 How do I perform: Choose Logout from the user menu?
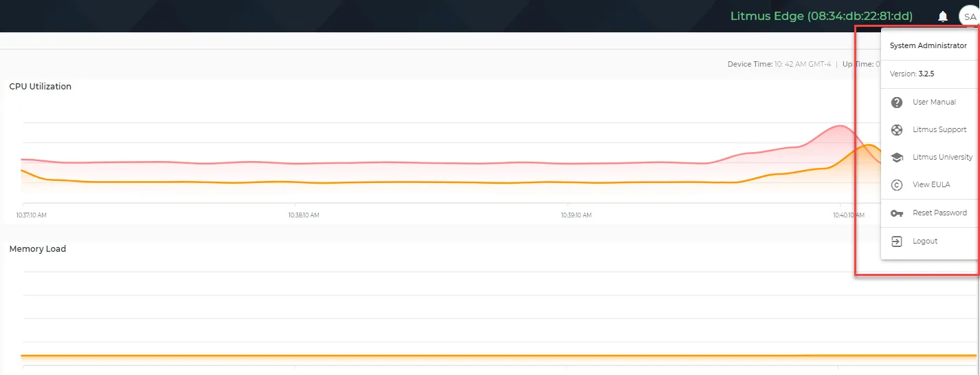(x=929, y=242)
